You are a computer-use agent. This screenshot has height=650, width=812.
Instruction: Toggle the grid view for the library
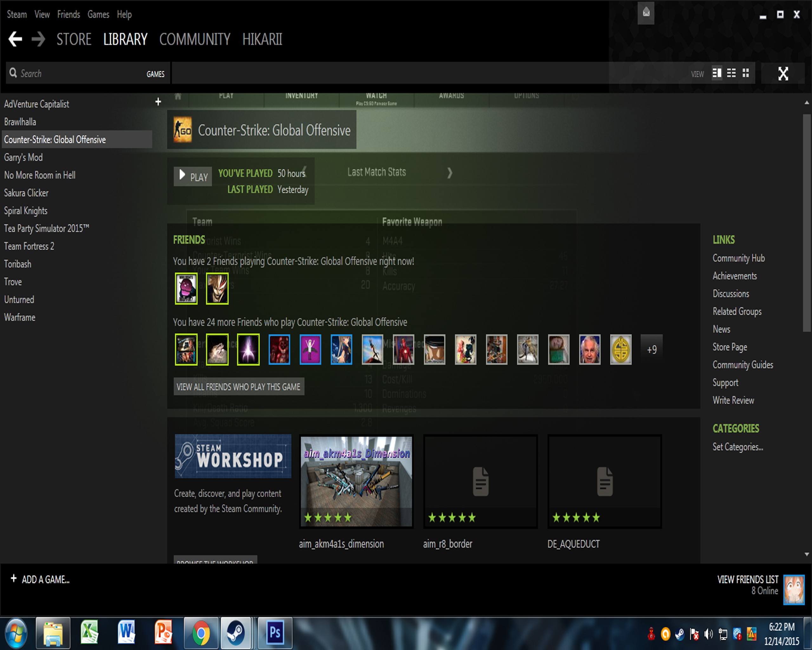(x=745, y=73)
